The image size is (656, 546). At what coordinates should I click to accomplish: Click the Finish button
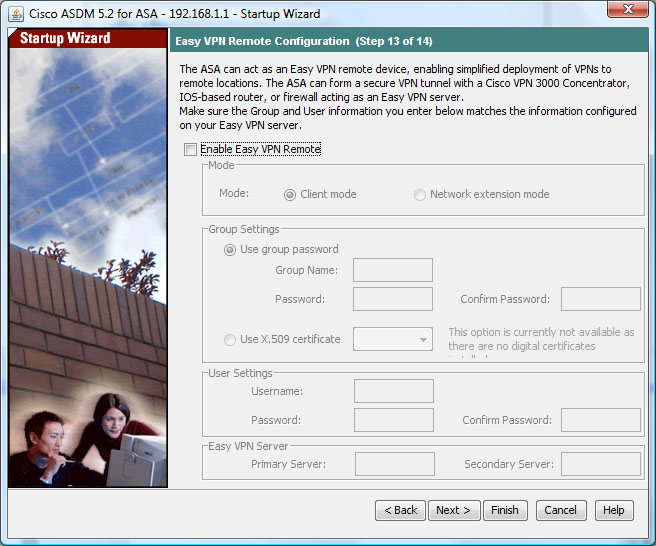(x=505, y=510)
